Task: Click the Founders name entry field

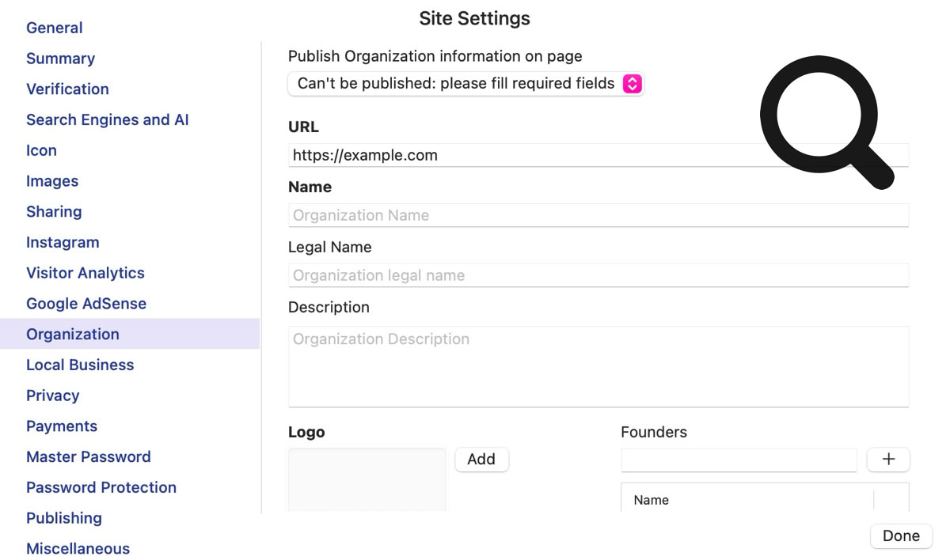Action: click(x=738, y=460)
